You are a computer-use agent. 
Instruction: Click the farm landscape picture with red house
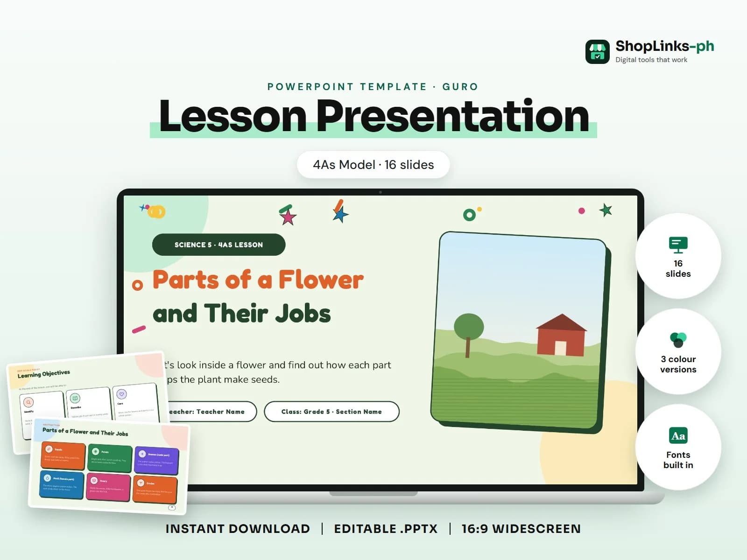[521, 331]
